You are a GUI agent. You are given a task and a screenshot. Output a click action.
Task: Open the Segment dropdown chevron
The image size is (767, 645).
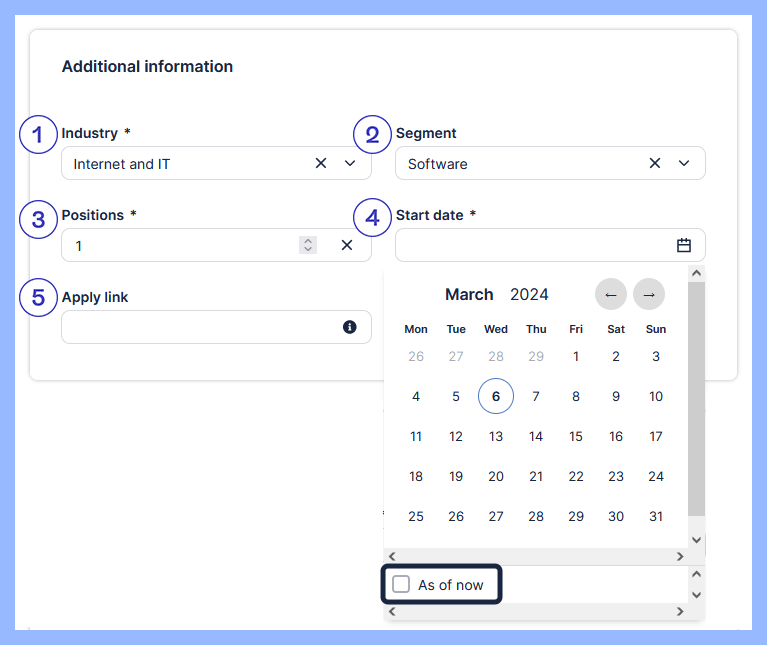pos(684,163)
